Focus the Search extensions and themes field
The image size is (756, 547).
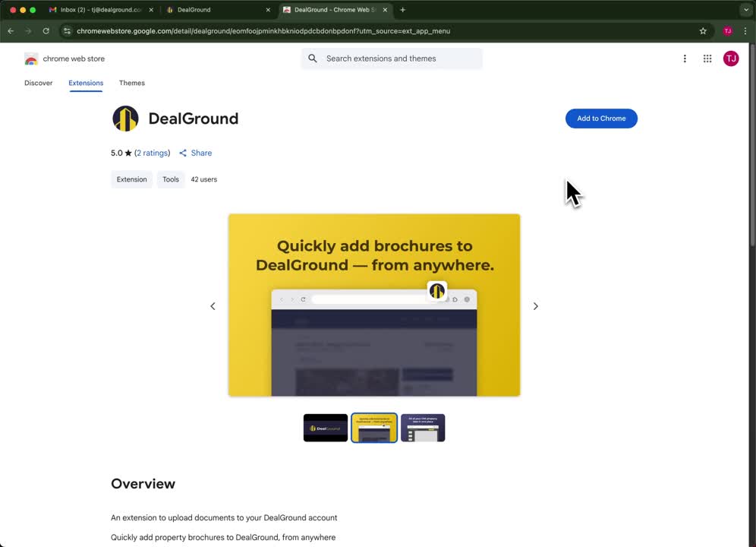click(392, 58)
